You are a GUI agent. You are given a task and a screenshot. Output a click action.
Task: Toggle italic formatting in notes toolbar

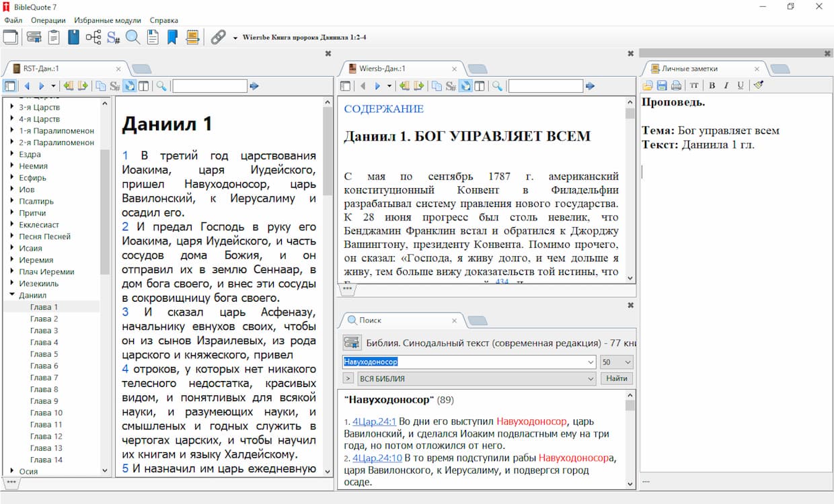pos(726,85)
